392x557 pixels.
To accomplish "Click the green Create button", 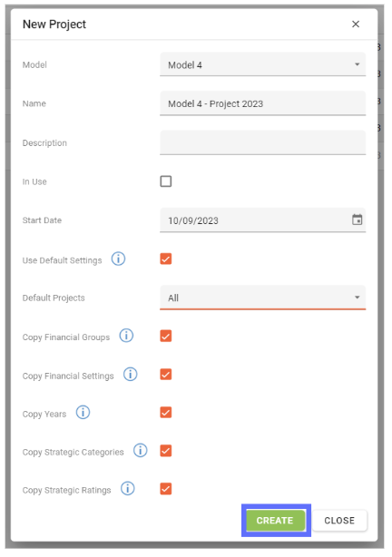I will click(x=276, y=521).
